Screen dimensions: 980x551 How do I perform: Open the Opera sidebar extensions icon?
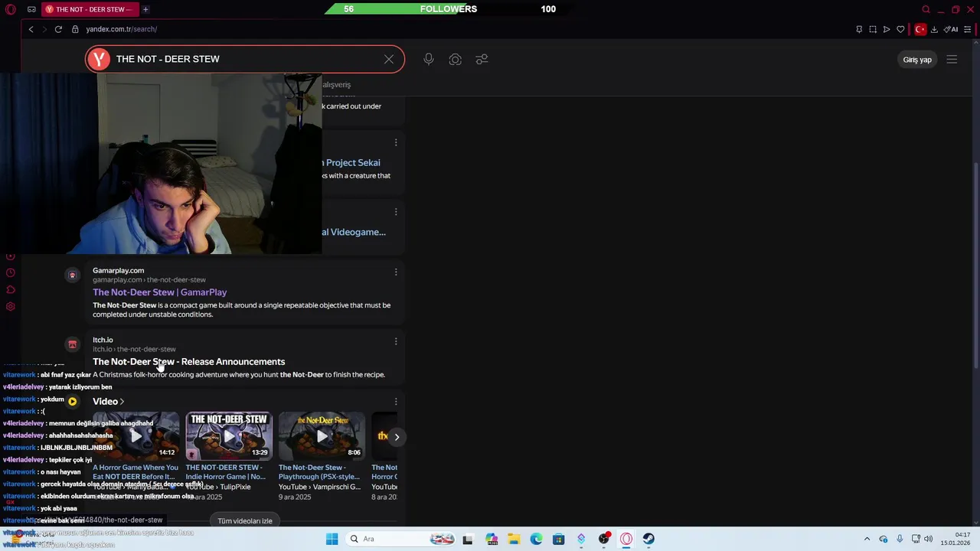click(x=11, y=290)
